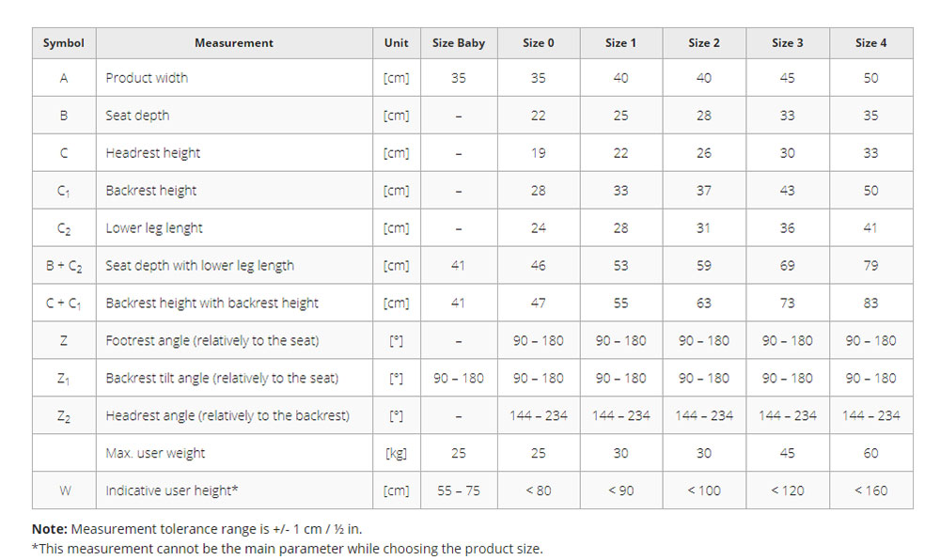The width and height of the screenshot is (940, 560).
Task: Select the Size 4 column header
Action: click(x=871, y=43)
